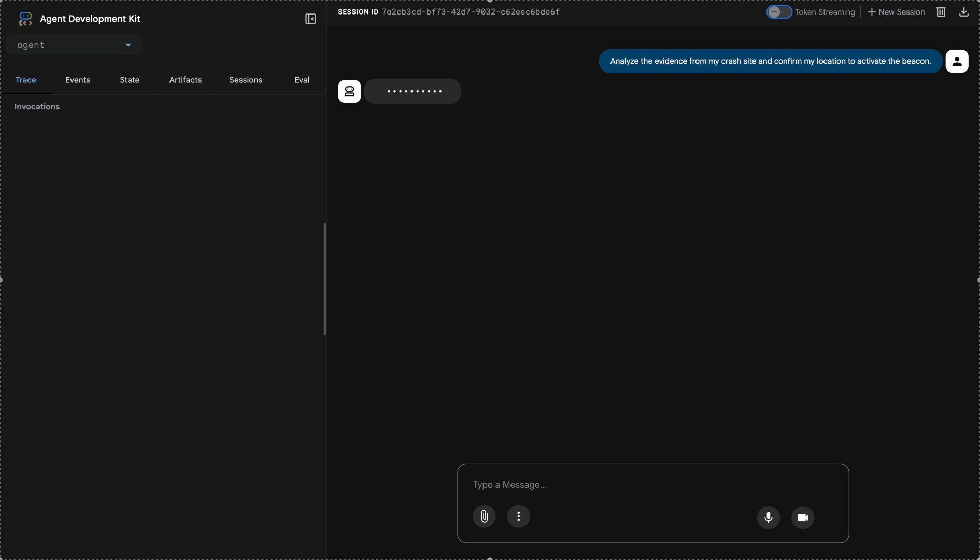Download the session using the export icon
The width and height of the screenshot is (980, 560).
click(963, 12)
